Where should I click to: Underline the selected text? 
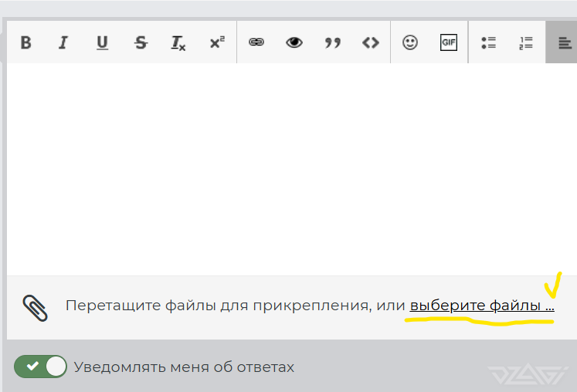point(102,42)
